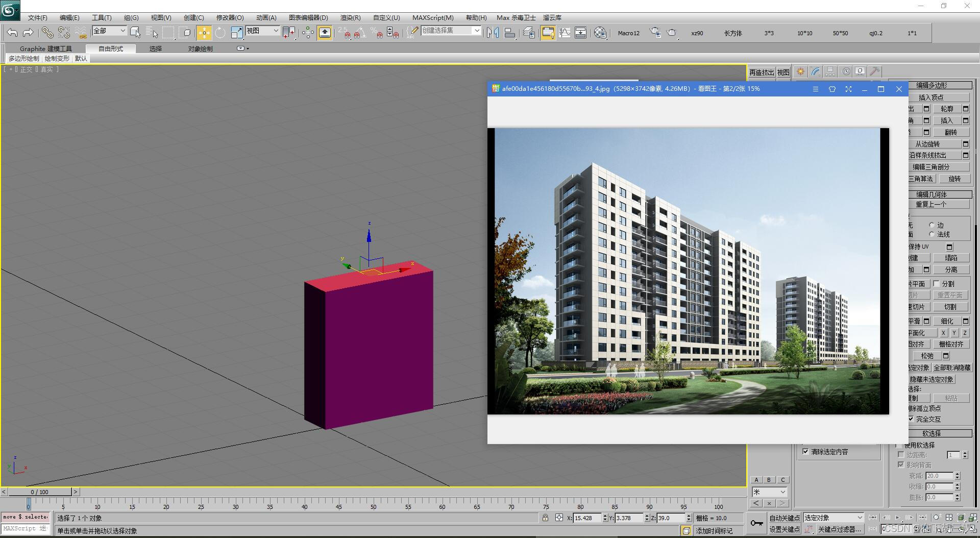Open the Schematic View icon
The image size is (980, 538).
point(581,33)
